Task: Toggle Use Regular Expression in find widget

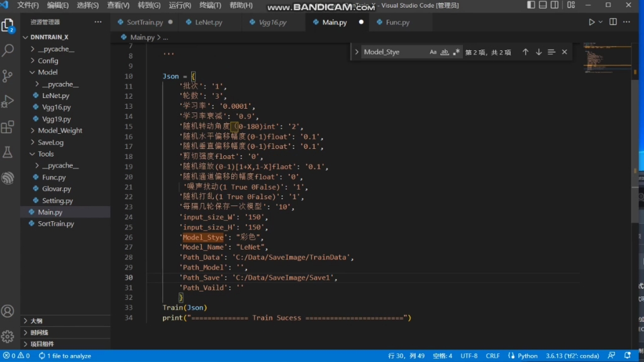Action: coord(457,52)
